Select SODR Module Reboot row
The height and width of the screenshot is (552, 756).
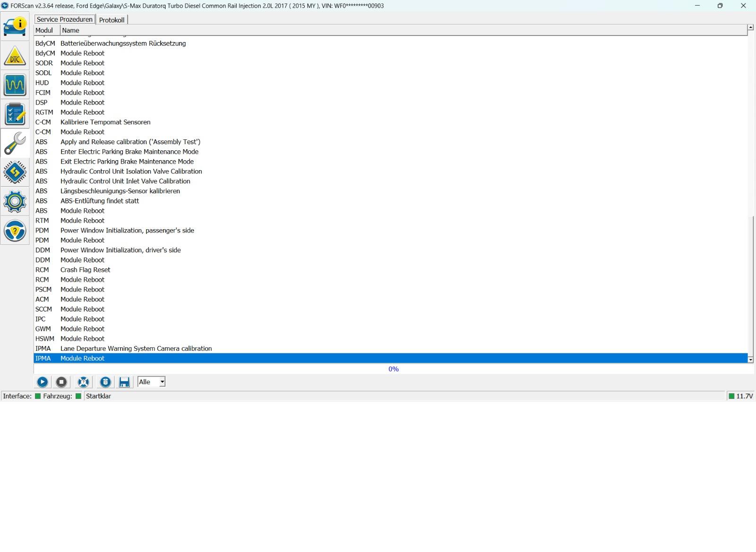point(391,63)
